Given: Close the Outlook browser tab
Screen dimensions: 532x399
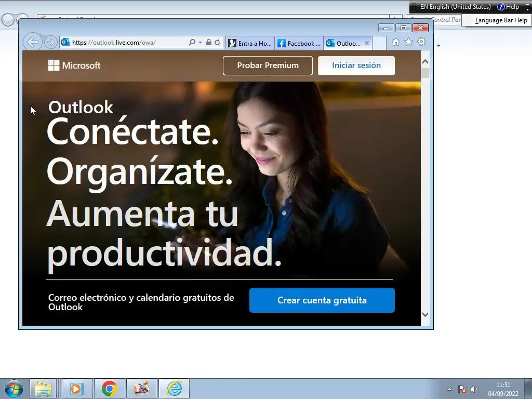Looking at the screenshot, I should pyautogui.click(x=367, y=43).
